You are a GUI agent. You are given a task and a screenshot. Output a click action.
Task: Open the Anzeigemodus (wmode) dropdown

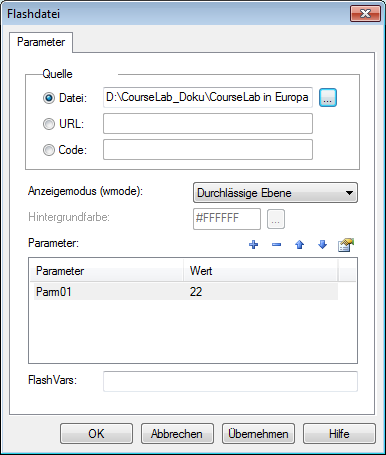[275, 193]
